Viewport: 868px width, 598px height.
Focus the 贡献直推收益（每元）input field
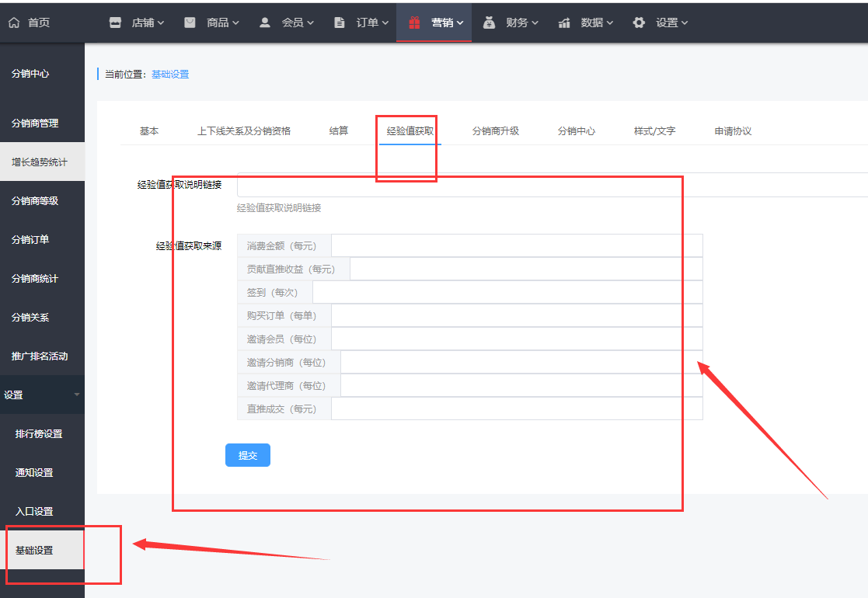pyautogui.click(x=526, y=269)
